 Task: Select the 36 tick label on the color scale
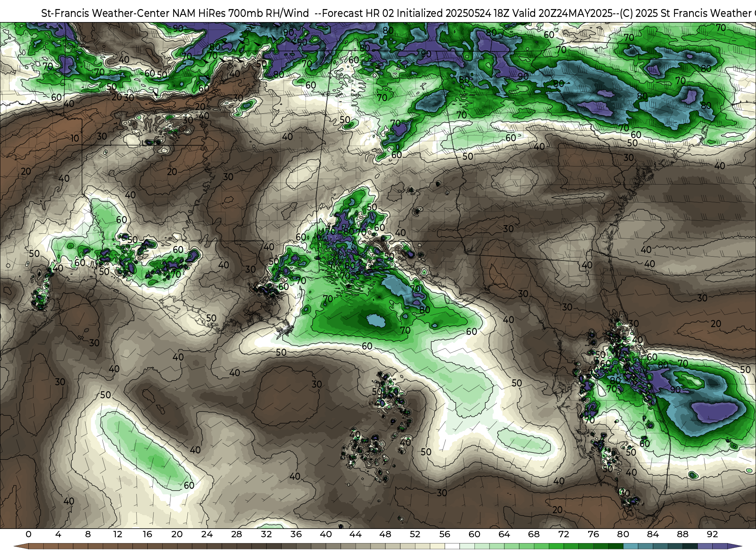(296, 534)
